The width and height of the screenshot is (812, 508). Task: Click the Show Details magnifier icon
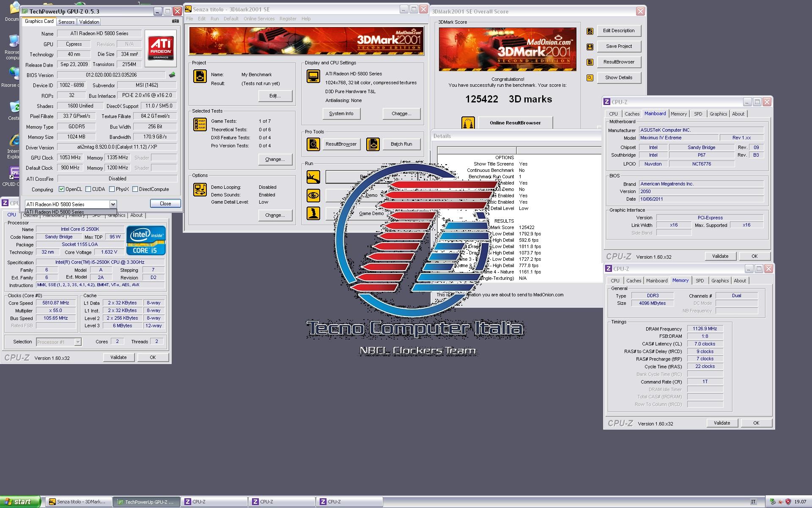tap(590, 78)
